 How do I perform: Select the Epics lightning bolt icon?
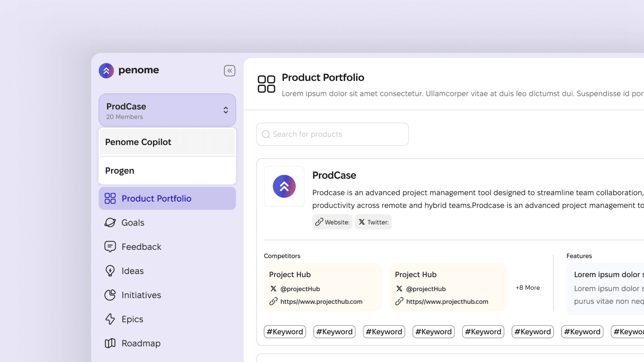pyautogui.click(x=110, y=319)
